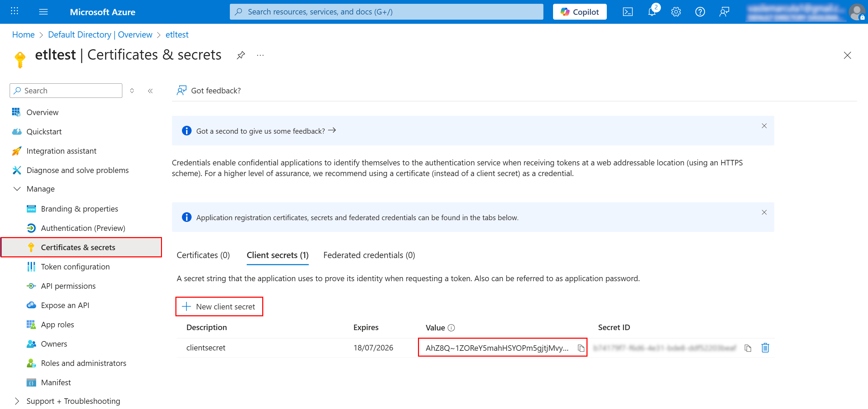Delete the clientsecret entry
The height and width of the screenshot is (409, 868).
(765, 348)
